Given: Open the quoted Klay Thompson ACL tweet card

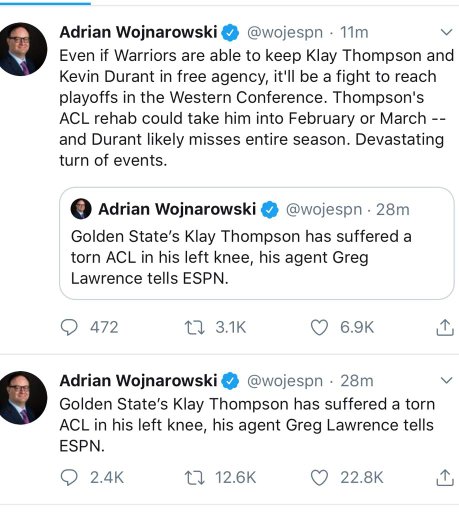Looking at the screenshot, I should (x=257, y=243).
